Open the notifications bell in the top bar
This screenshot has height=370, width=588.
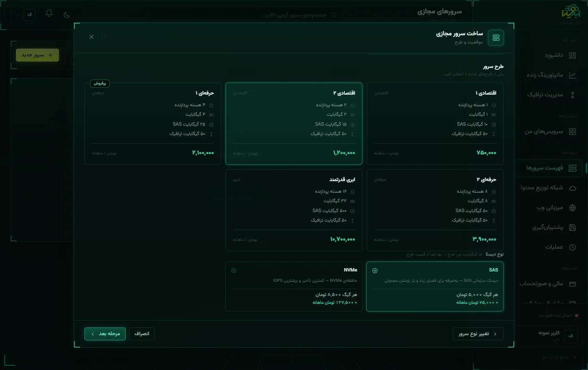tap(49, 13)
